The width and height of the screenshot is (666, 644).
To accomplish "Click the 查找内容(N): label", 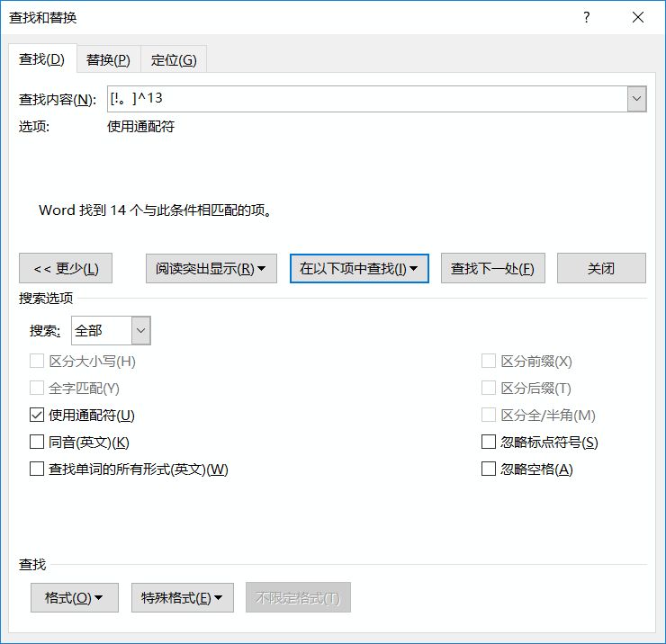I will click(x=58, y=100).
